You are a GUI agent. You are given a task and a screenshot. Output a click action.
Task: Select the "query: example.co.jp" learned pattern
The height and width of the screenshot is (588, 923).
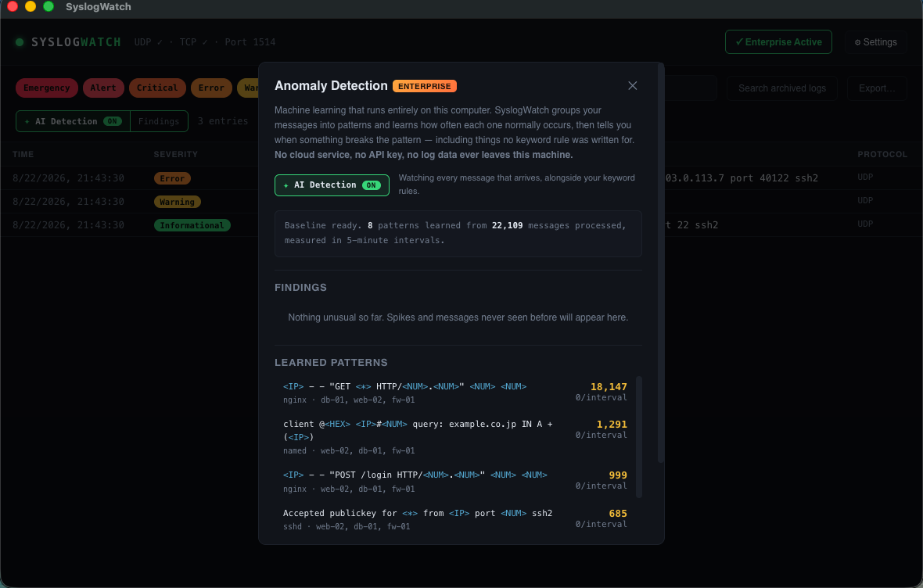(x=455, y=437)
